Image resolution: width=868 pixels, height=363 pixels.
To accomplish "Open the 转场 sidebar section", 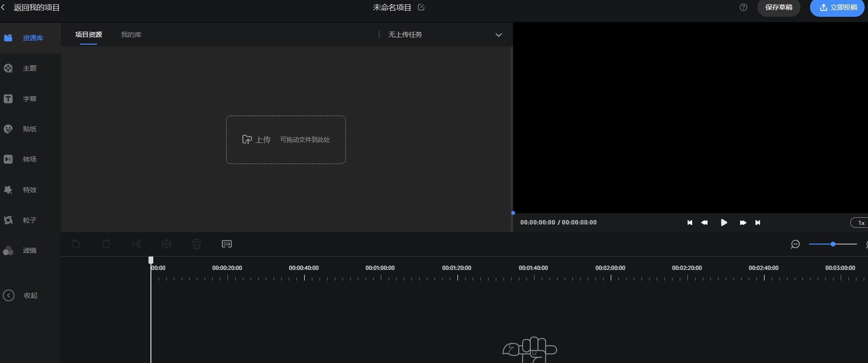I will (x=30, y=159).
